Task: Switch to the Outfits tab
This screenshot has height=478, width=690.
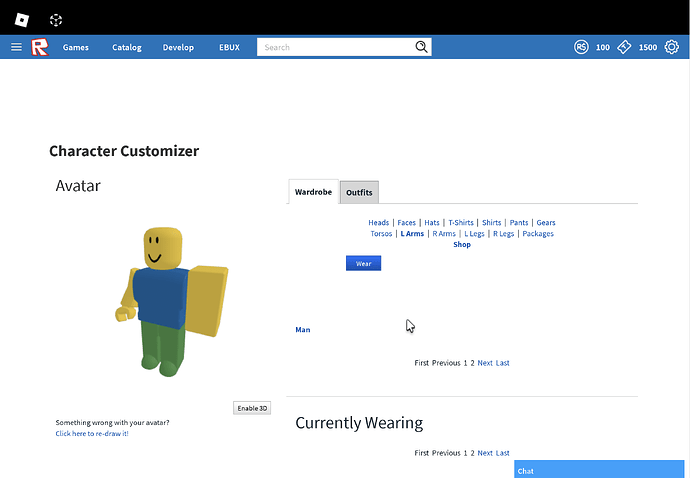Action: point(359,192)
